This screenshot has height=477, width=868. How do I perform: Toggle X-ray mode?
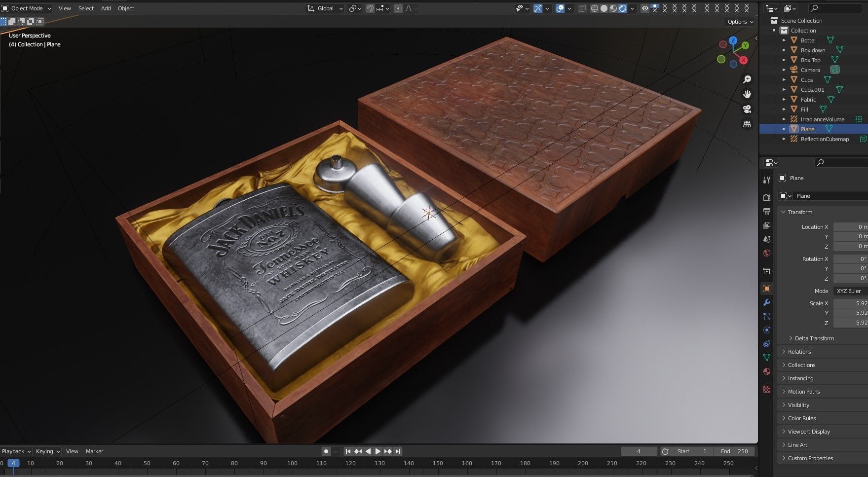(x=582, y=8)
